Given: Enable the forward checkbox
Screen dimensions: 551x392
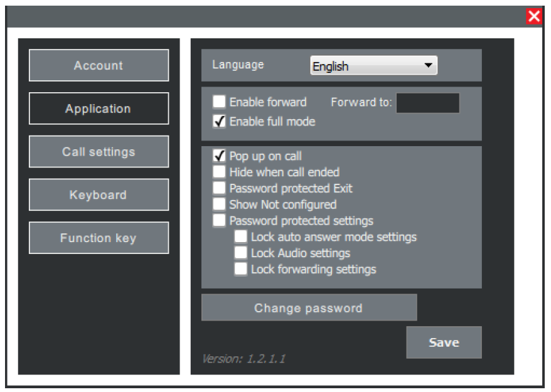Looking at the screenshot, I should click(x=219, y=102).
